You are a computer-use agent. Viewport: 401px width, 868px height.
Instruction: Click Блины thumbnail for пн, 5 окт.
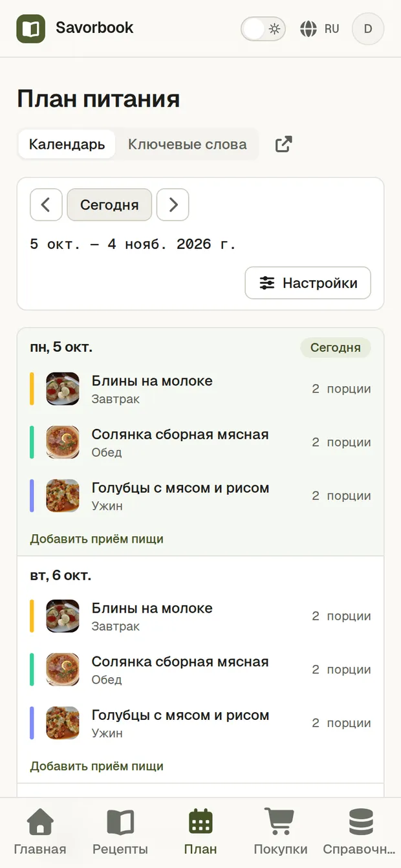pos(63,389)
